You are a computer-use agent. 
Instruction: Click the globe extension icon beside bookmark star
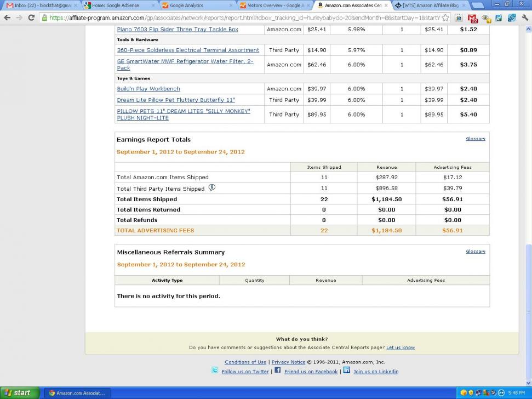(x=459, y=18)
